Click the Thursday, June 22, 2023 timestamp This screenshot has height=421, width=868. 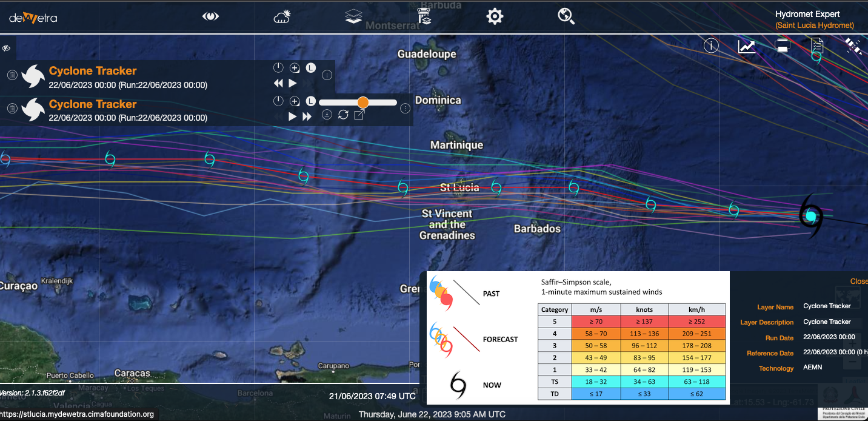(x=432, y=415)
